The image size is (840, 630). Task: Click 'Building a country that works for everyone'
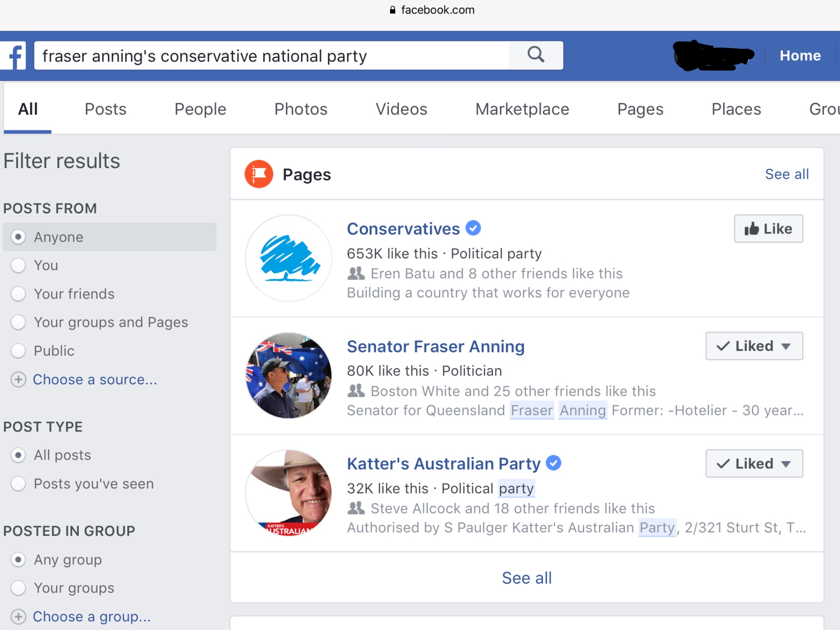tap(488, 293)
